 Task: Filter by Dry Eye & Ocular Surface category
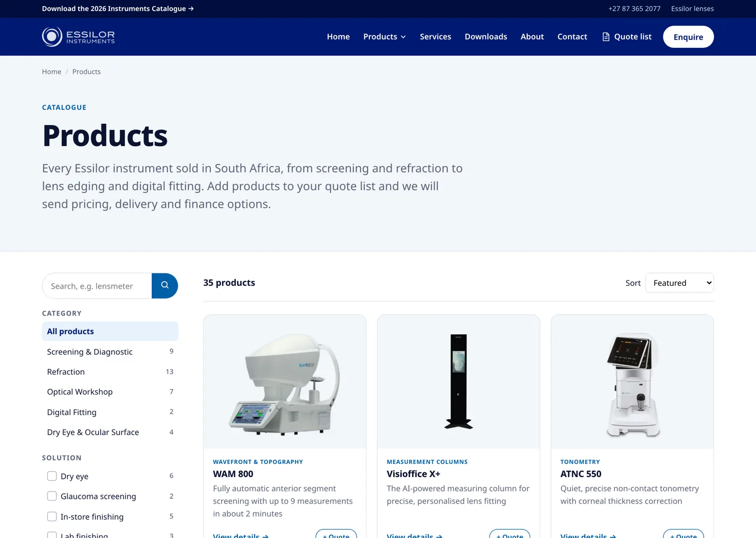110,432
